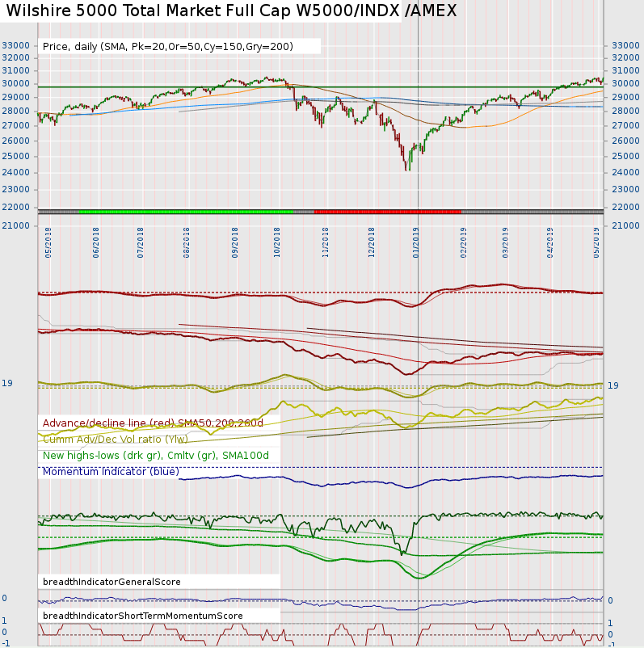
Task: Click the 05/2018 date label
Action: 48,242
